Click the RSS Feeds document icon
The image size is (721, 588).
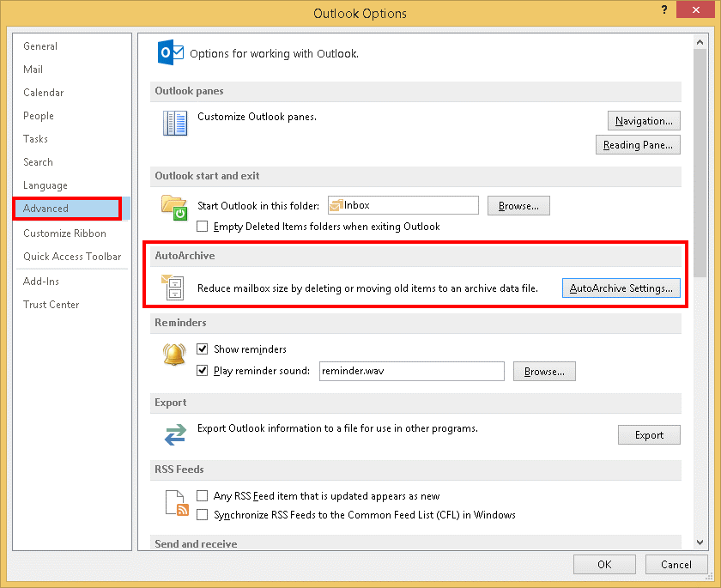(177, 503)
